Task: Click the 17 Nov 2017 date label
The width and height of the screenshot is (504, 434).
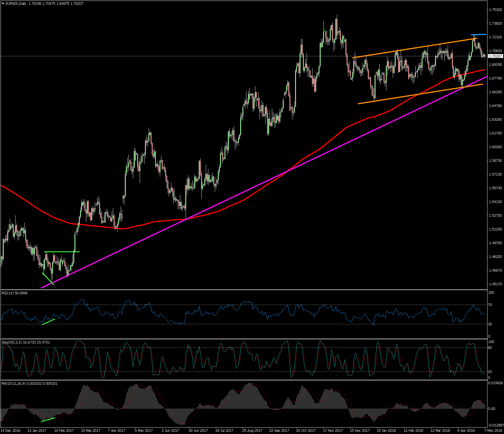Action: point(333,430)
